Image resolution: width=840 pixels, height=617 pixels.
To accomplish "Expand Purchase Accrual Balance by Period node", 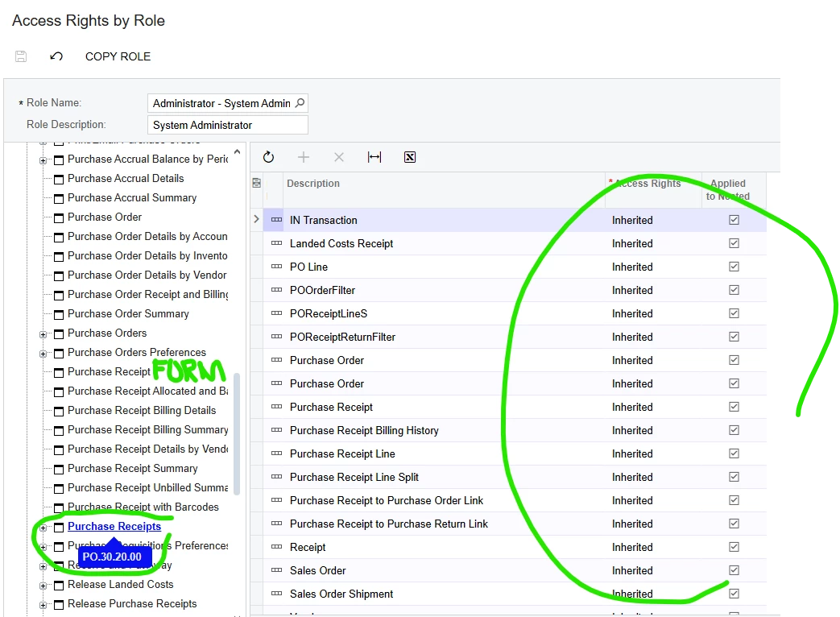I will point(43,160).
